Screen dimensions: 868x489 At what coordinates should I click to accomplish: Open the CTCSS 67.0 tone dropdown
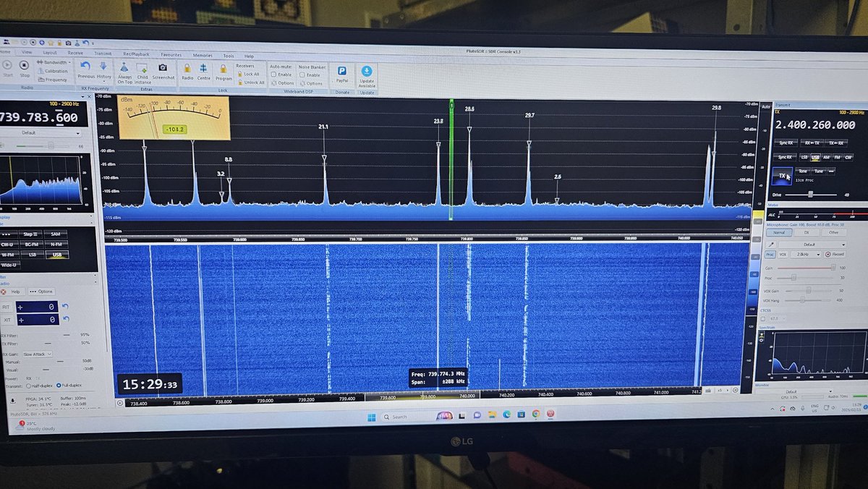click(778, 318)
